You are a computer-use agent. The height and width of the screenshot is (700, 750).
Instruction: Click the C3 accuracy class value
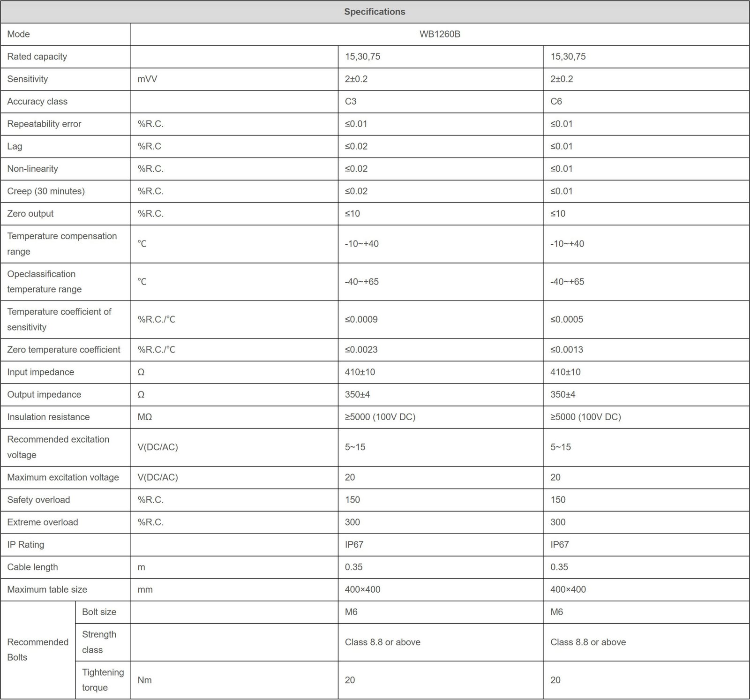point(351,102)
